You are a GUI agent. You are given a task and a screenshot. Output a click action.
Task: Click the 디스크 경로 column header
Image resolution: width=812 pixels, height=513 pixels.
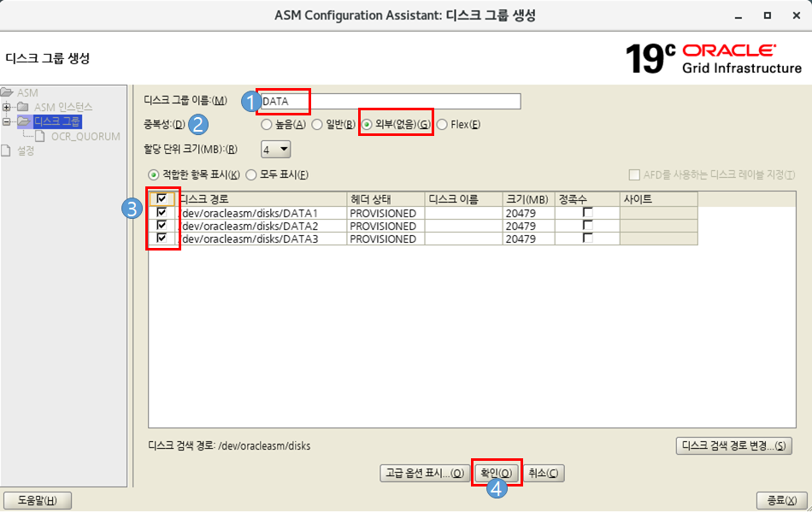point(262,199)
